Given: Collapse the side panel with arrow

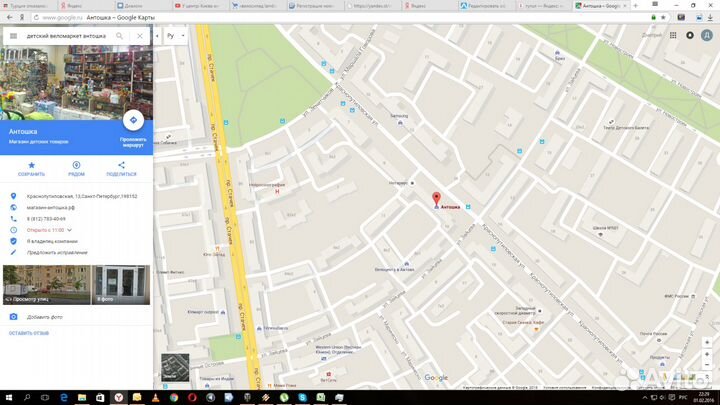Looking at the screenshot, I should (157, 36).
